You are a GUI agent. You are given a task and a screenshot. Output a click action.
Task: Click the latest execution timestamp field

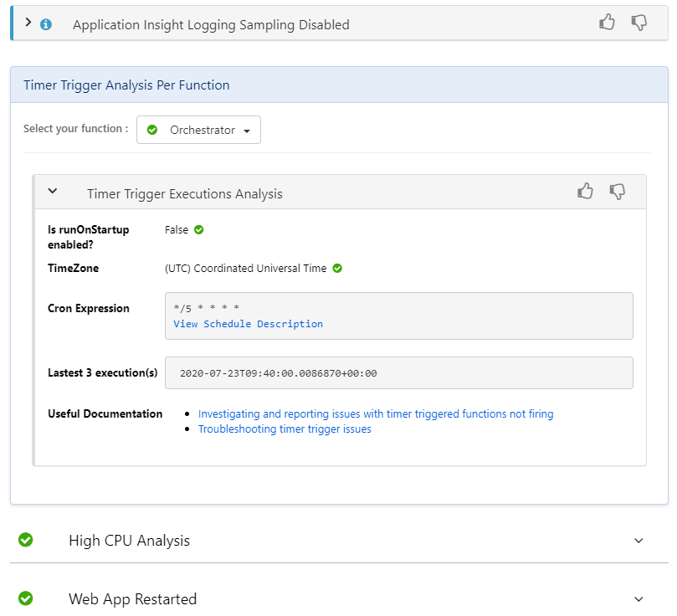pos(398,373)
